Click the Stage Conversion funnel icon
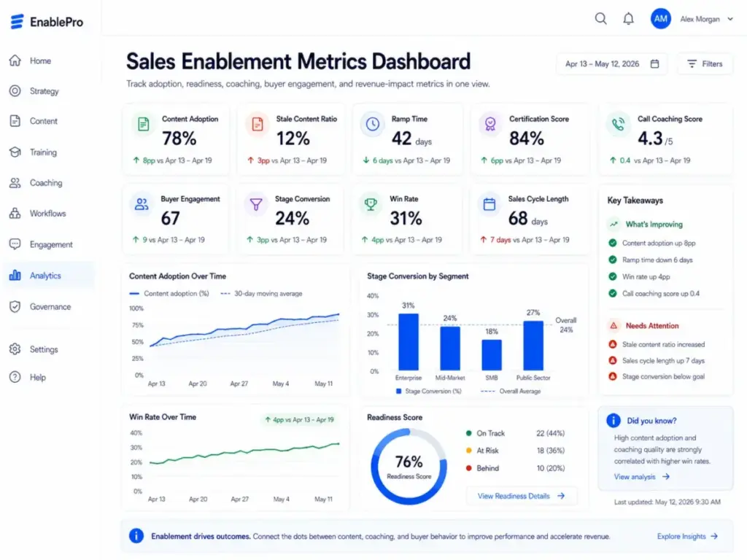The image size is (747, 560). [x=256, y=204]
